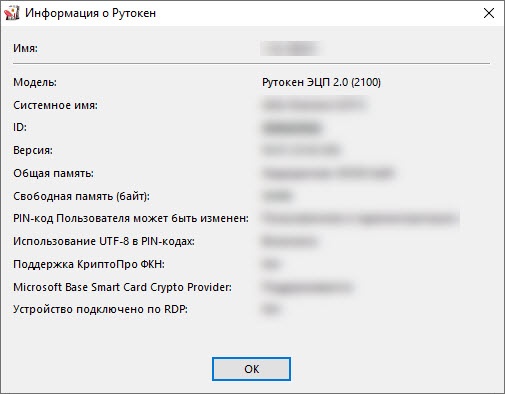
Task: Click 'PIN-код Пользователя может быть изменен:' label
Action: coord(131,218)
